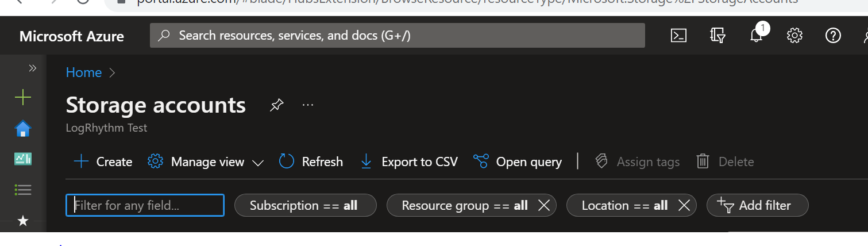Click the Home breadcrumb link
The width and height of the screenshot is (868, 246).
[84, 72]
